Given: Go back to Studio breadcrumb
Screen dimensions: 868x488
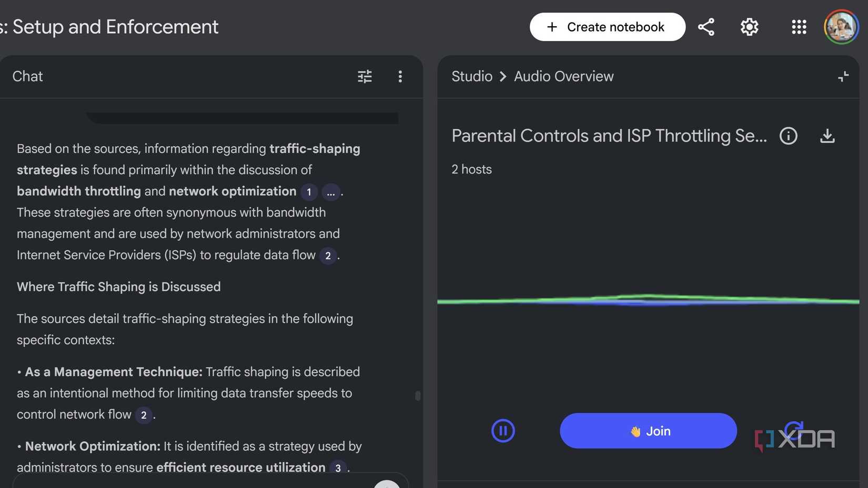Looking at the screenshot, I should [x=472, y=77].
